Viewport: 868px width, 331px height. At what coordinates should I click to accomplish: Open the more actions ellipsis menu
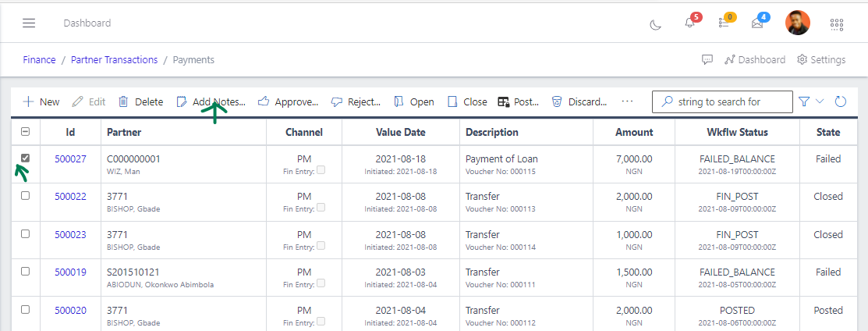coord(627,101)
